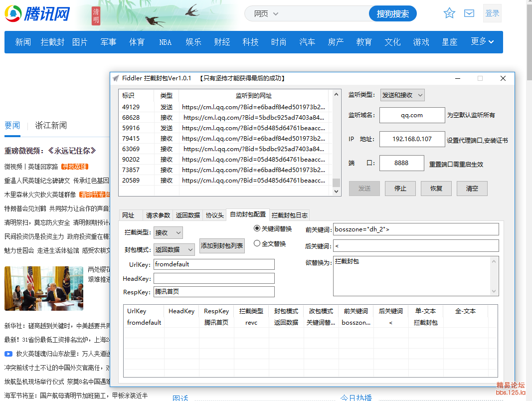Open the 新闻 navigation item
The height and width of the screenshot is (401, 532).
point(23,42)
